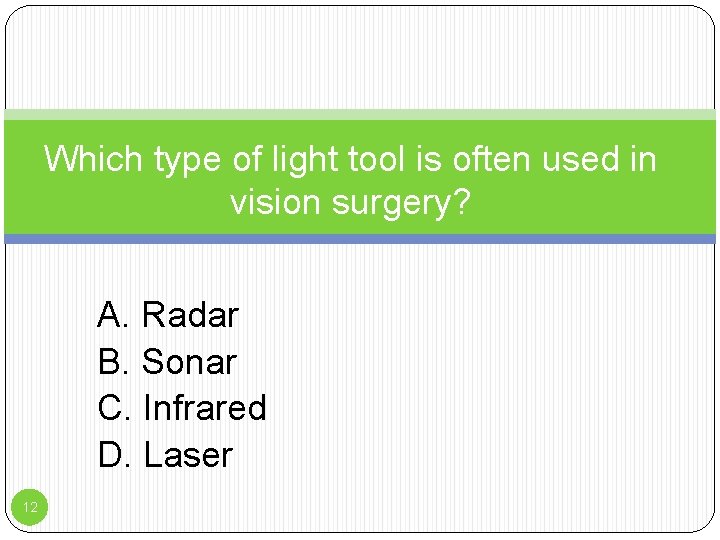The image size is (720, 540).
Task: Click the word Which in the question
Action: point(93,158)
